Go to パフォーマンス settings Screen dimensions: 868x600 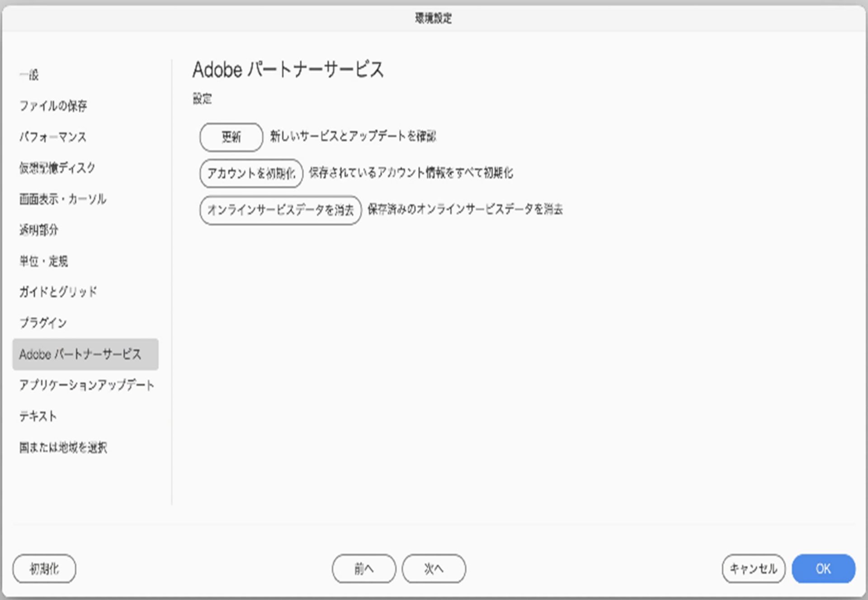coord(52,137)
